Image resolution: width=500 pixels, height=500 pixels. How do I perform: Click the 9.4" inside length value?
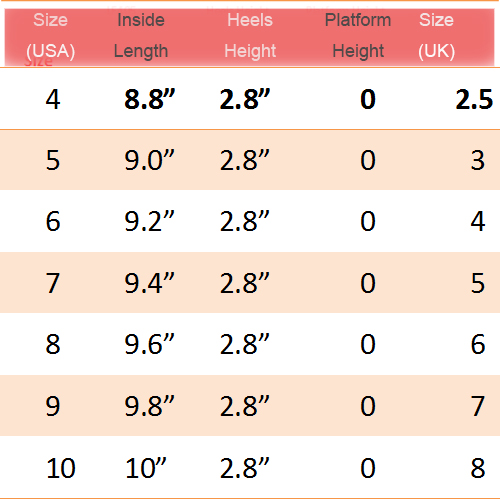click(150, 283)
